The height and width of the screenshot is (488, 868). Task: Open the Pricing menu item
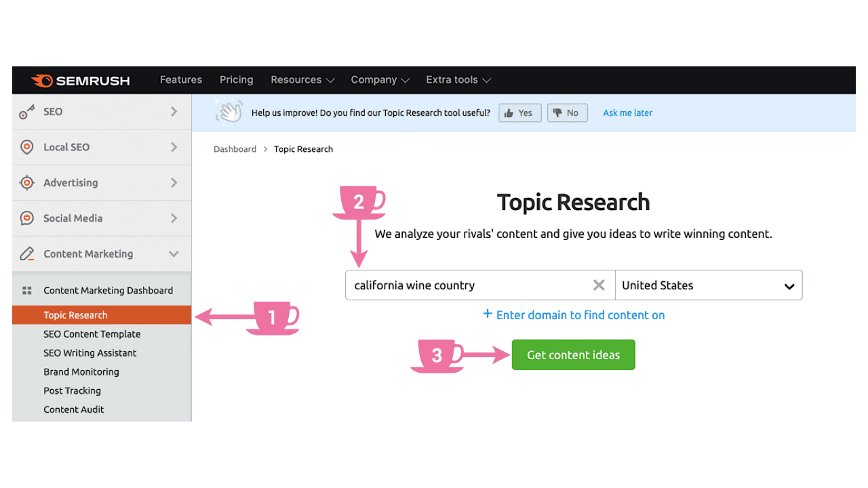pos(236,80)
